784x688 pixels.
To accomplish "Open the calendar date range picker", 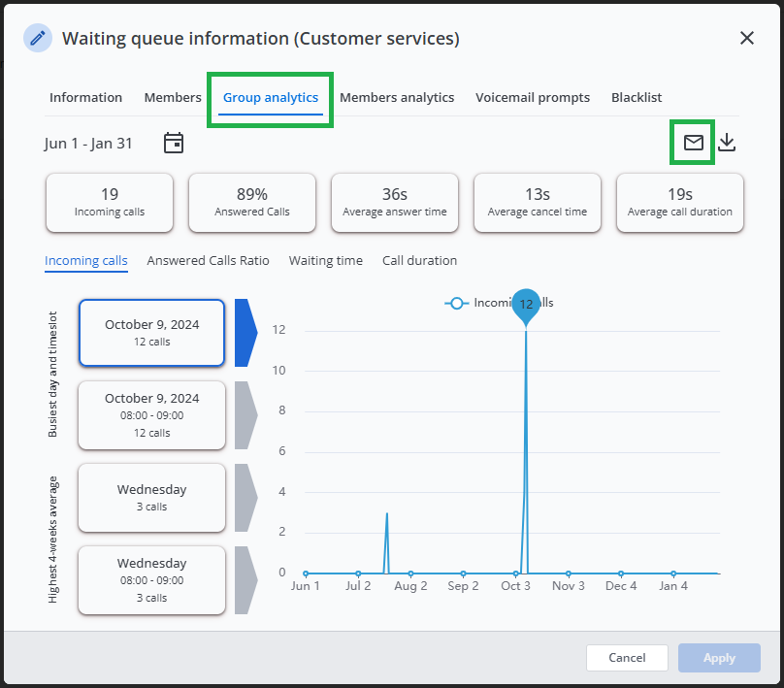I will click(174, 144).
